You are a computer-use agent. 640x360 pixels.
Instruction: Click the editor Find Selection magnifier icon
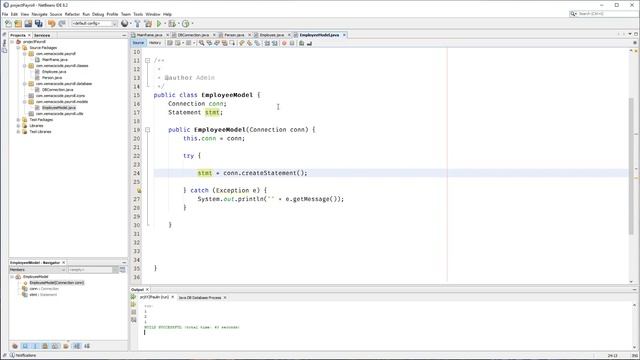pos(202,43)
